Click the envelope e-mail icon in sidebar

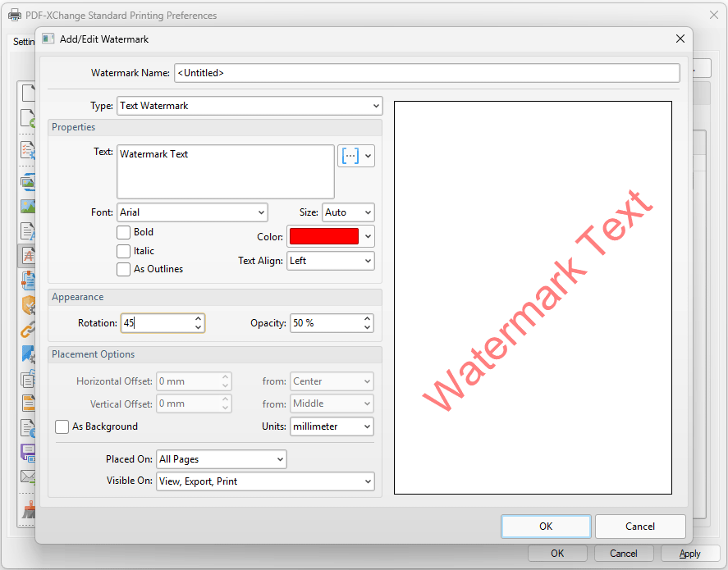click(x=28, y=477)
